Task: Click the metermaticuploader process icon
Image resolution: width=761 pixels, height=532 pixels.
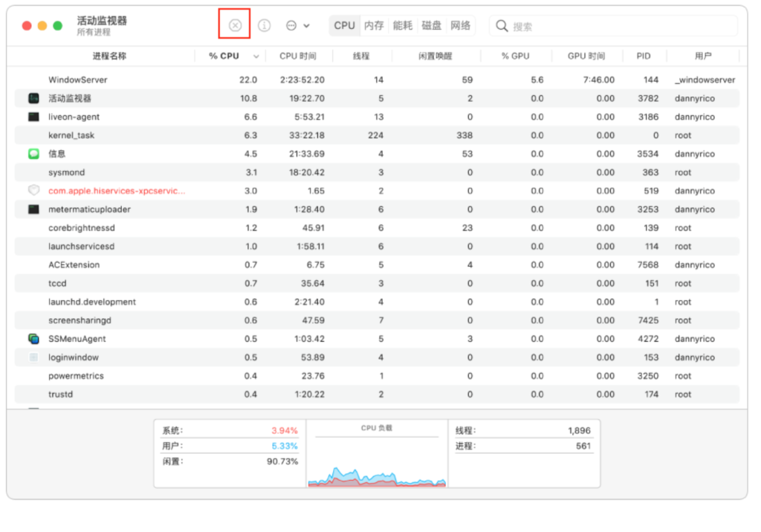Action: point(33,210)
